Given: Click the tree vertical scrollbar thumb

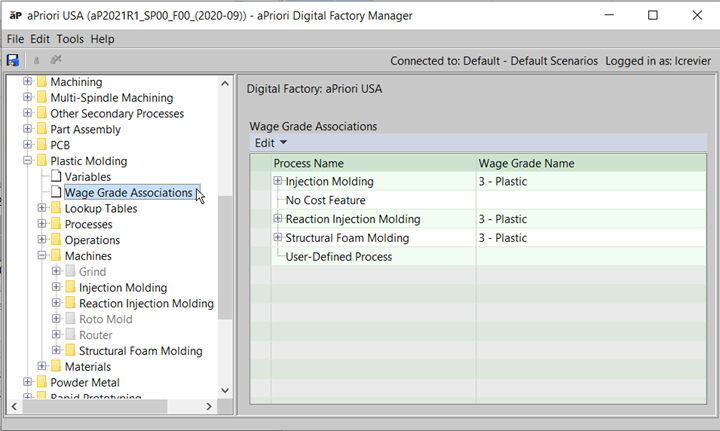Looking at the screenshot, I should point(225,257).
